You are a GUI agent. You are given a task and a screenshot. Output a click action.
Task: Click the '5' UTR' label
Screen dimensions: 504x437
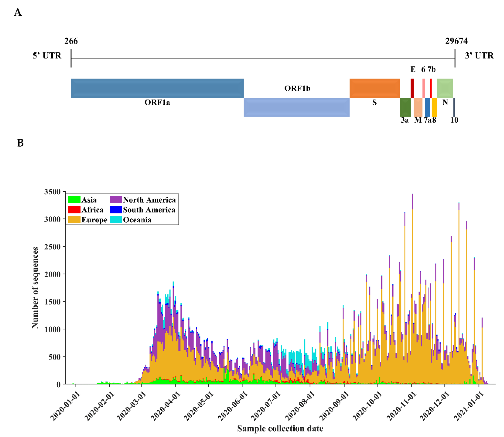tap(47, 56)
